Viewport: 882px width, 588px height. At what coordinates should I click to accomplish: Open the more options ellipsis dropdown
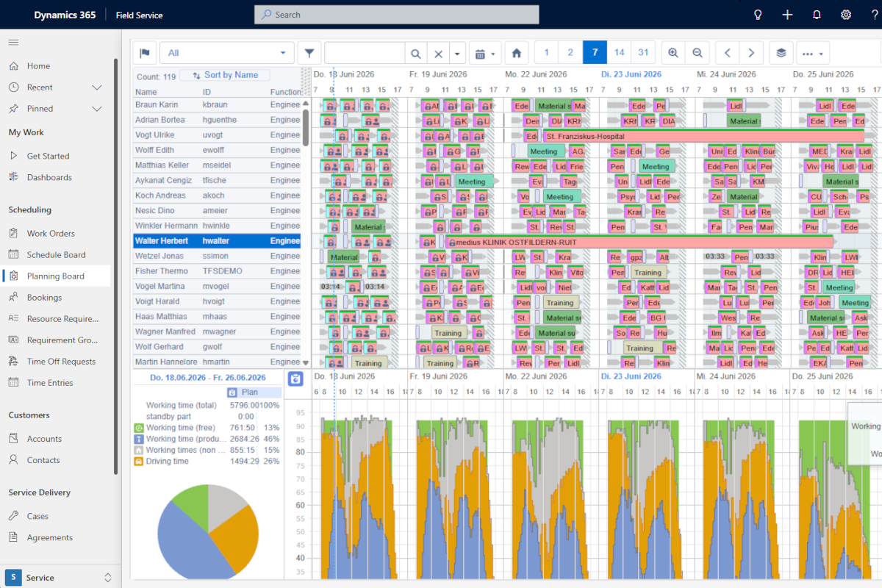coord(813,53)
